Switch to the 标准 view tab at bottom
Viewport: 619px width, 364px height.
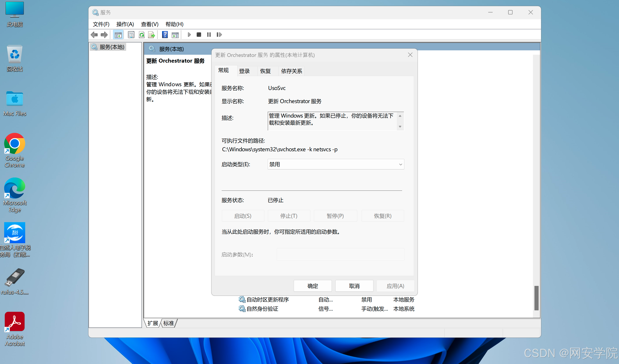click(x=168, y=323)
